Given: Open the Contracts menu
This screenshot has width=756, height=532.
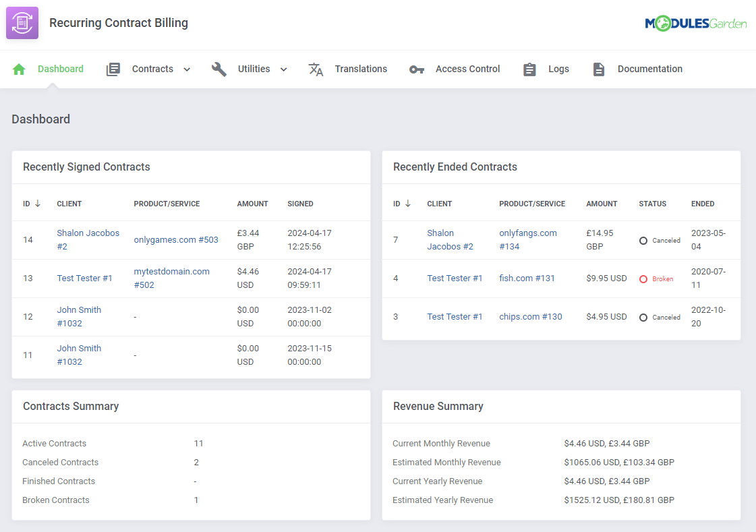Looking at the screenshot, I should (x=152, y=69).
